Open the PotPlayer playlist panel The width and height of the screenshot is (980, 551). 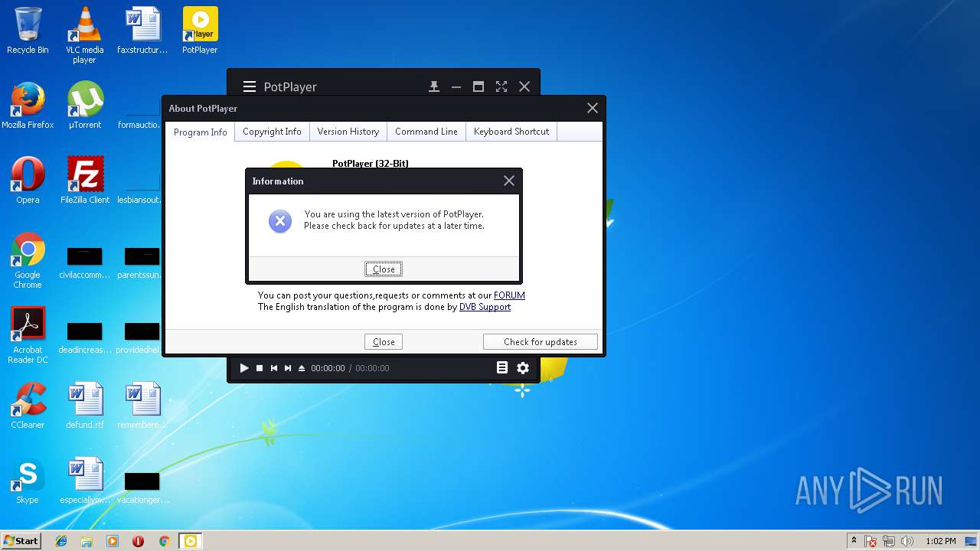[502, 368]
